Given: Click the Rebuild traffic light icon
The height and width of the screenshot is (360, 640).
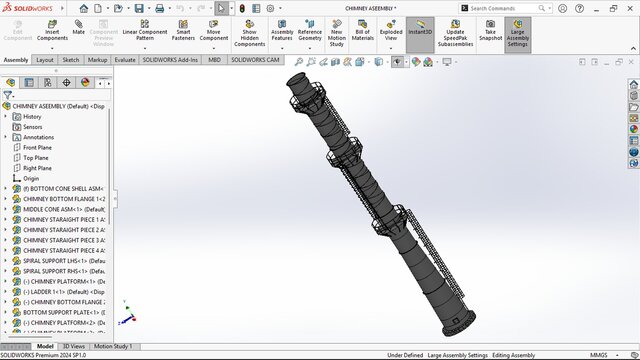Looking at the screenshot, I should point(242,8).
